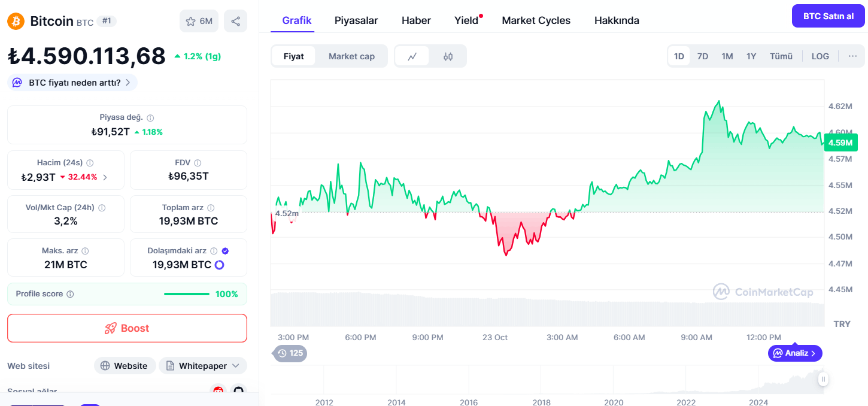Click info icon next to Piyasa değ.

[150, 118]
